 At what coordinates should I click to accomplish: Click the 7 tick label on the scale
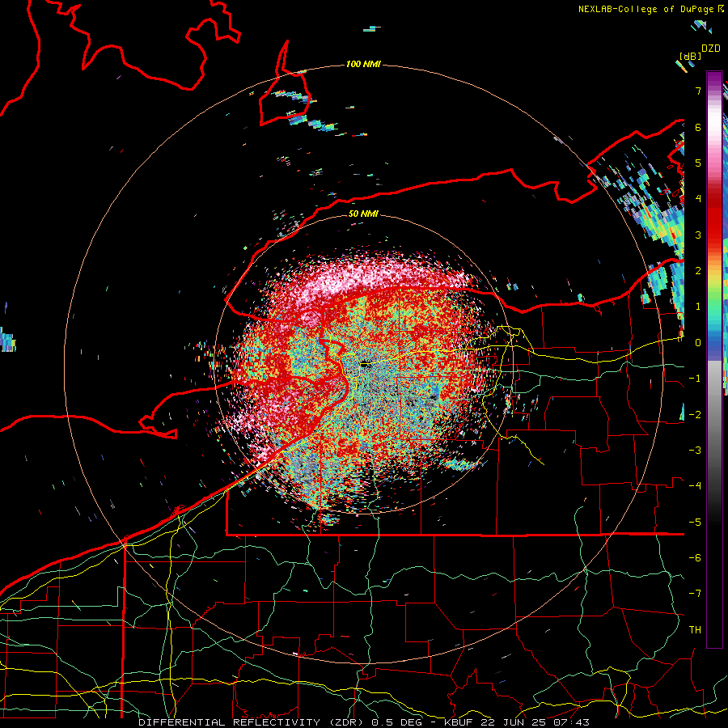tap(698, 91)
